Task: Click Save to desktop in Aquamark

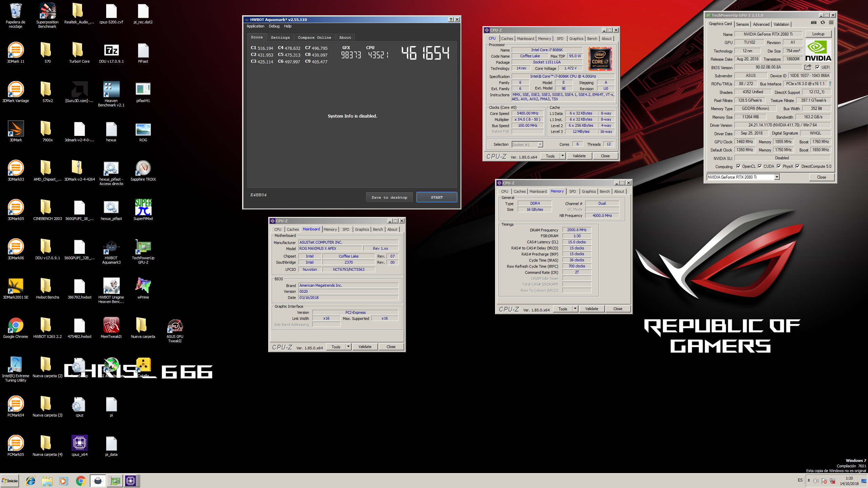Action: click(389, 197)
